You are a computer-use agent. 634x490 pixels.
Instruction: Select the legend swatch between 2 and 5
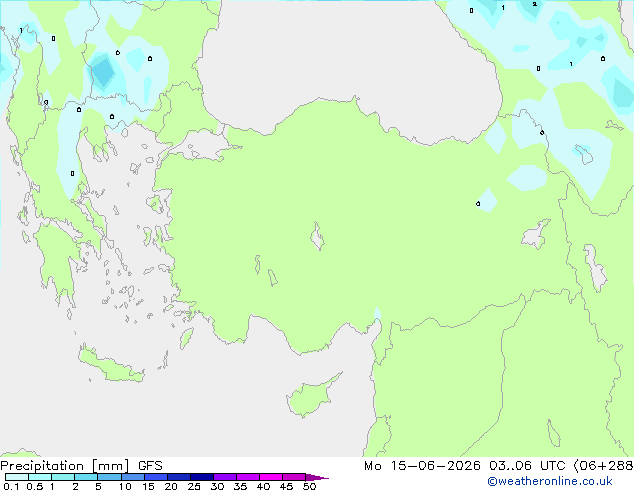point(86,477)
